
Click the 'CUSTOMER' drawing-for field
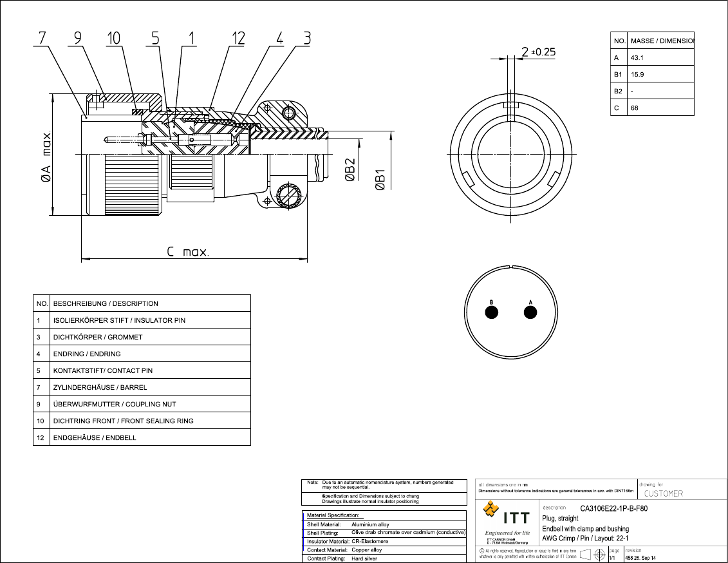click(664, 493)
